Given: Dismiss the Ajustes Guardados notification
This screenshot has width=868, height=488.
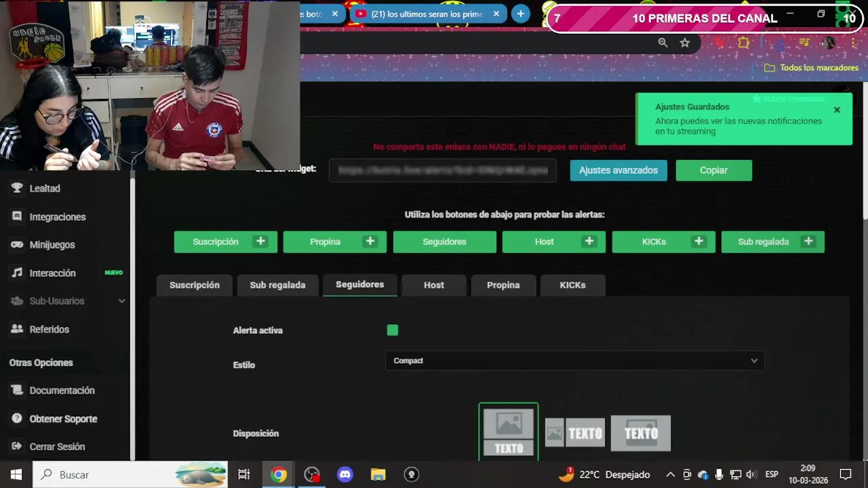Looking at the screenshot, I should point(837,110).
